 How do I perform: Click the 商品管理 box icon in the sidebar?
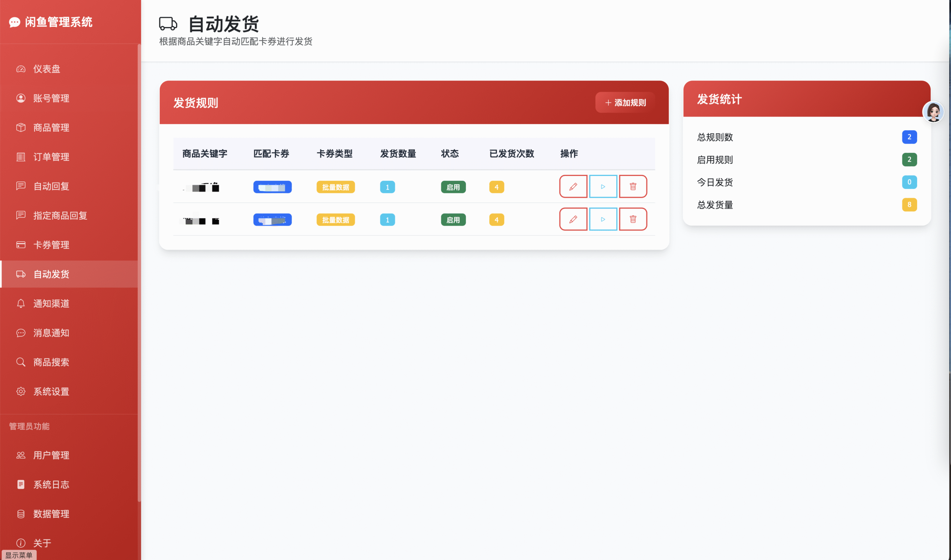(21, 128)
